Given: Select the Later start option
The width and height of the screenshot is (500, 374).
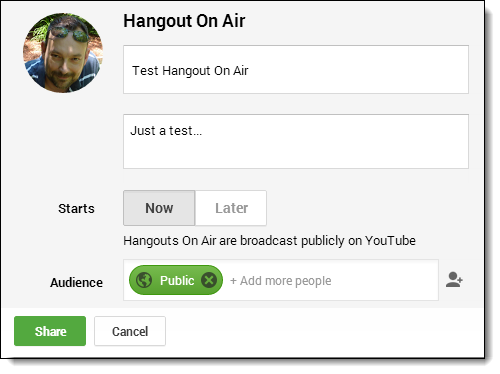Looking at the screenshot, I should 231,208.
